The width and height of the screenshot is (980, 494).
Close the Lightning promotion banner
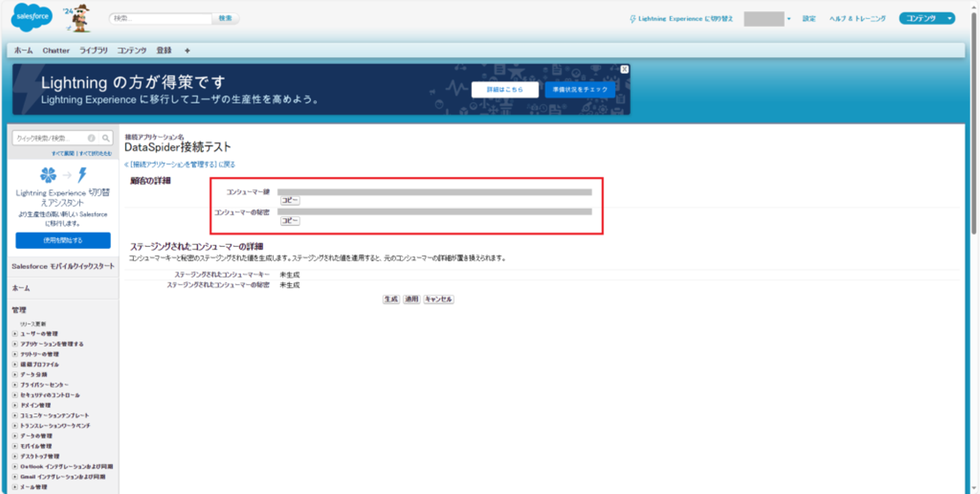pos(624,69)
